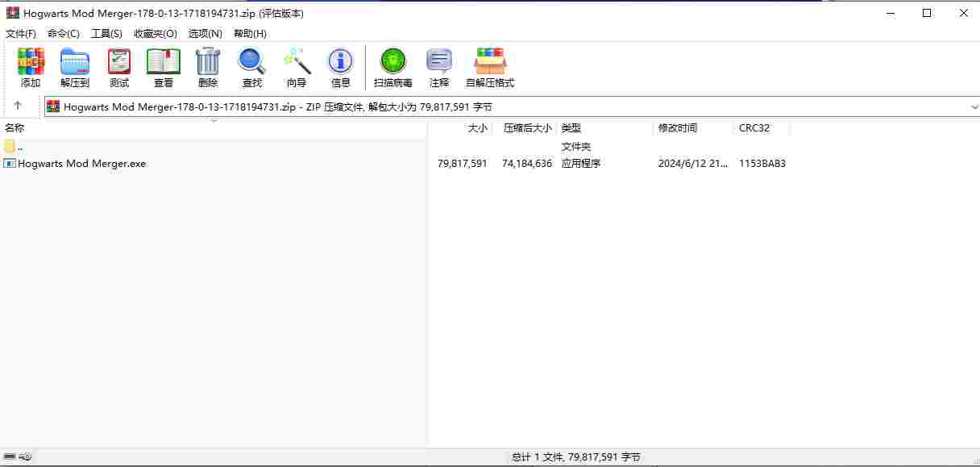Click the status bar total 总计 1 文件 text
The width and height of the screenshot is (980, 467).
576,457
